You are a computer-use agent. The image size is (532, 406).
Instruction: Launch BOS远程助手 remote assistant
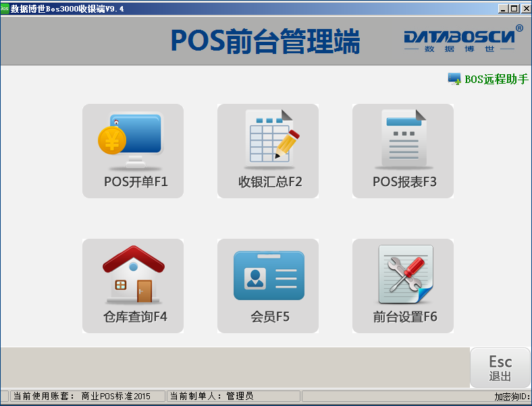[x=488, y=79]
